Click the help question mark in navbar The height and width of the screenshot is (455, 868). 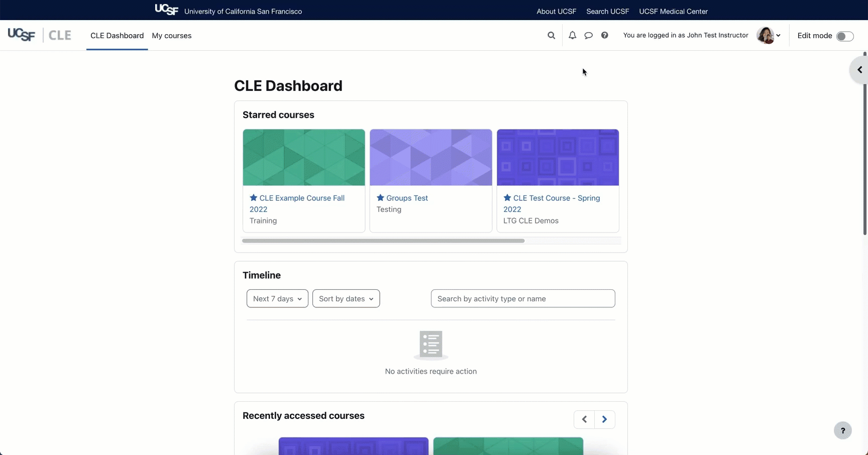click(604, 35)
